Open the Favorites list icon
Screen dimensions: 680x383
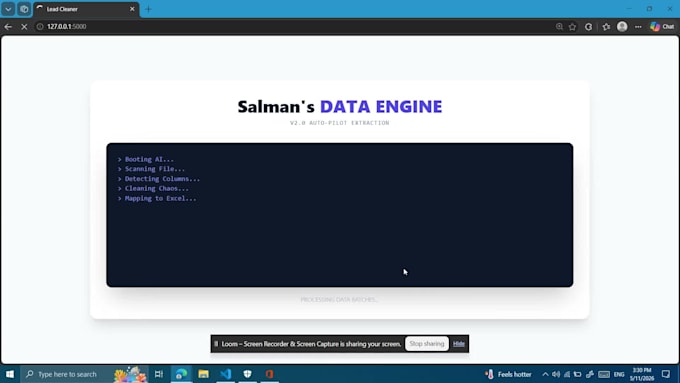[606, 26]
